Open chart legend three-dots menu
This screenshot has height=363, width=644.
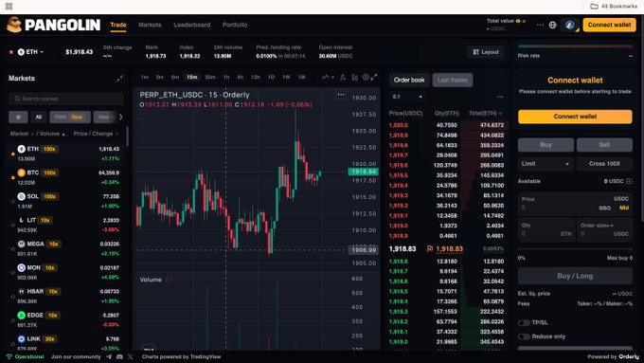[341, 95]
